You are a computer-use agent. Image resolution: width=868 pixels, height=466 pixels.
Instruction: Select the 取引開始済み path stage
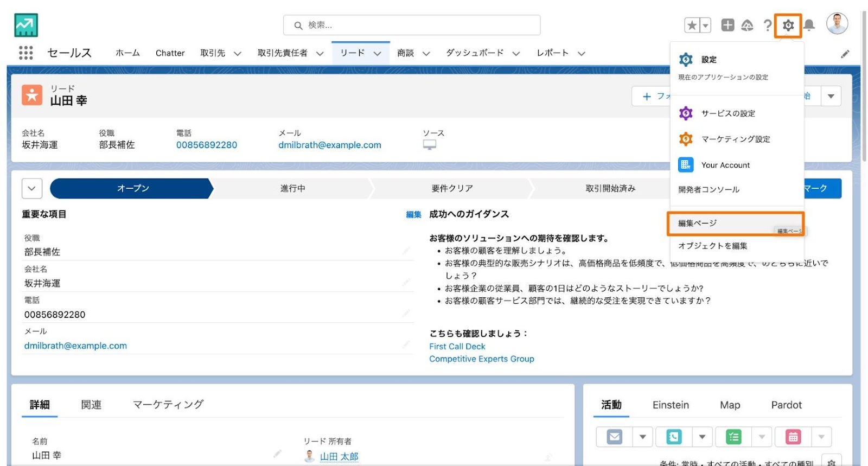[610, 188]
